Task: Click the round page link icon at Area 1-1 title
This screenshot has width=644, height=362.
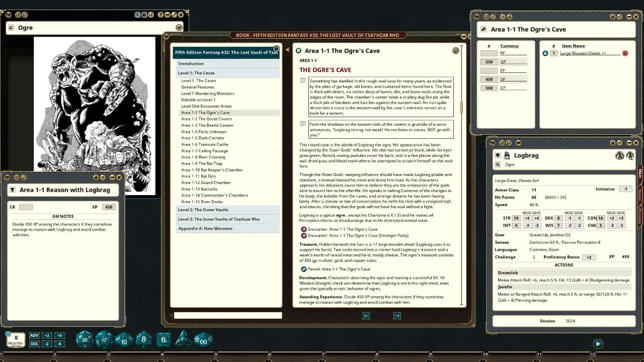Action: click(298, 51)
